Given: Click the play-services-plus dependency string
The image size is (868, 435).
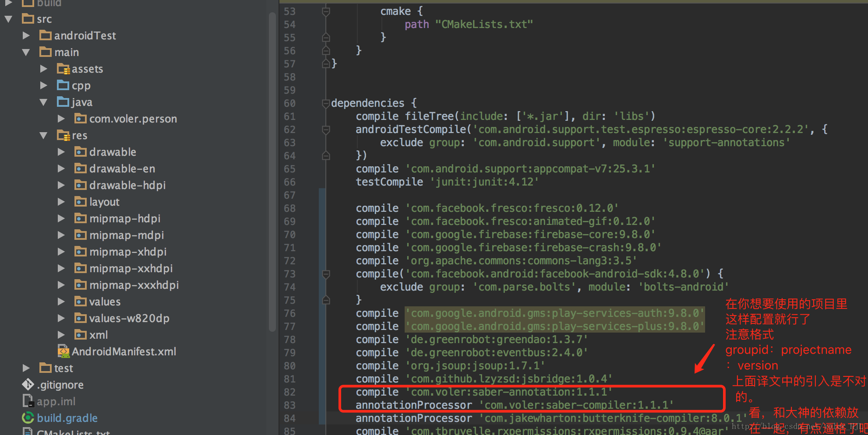Looking at the screenshot, I should [555, 326].
